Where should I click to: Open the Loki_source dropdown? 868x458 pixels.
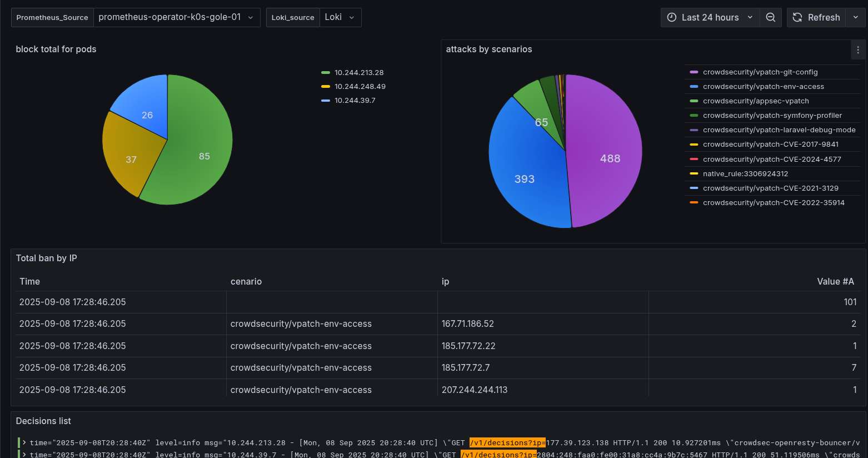pyautogui.click(x=340, y=17)
